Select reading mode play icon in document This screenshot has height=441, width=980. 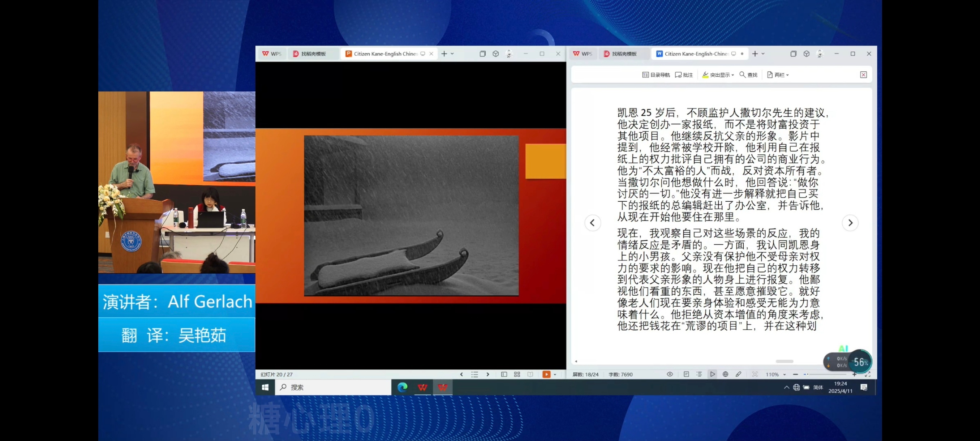713,374
